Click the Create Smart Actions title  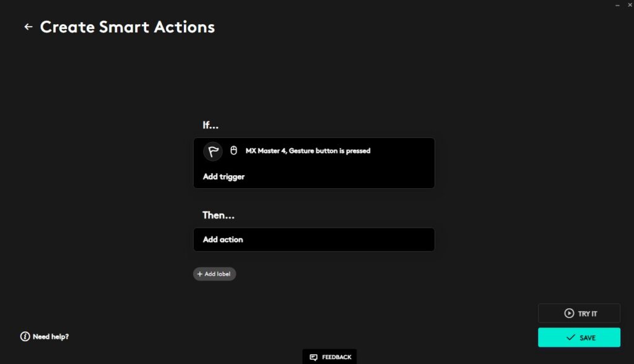coord(127,27)
